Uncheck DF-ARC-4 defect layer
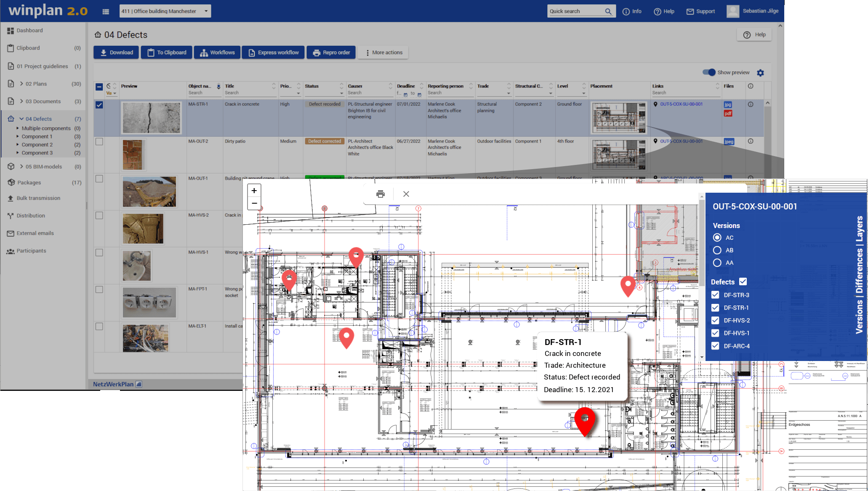This screenshot has width=868, height=491. click(715, 346)
